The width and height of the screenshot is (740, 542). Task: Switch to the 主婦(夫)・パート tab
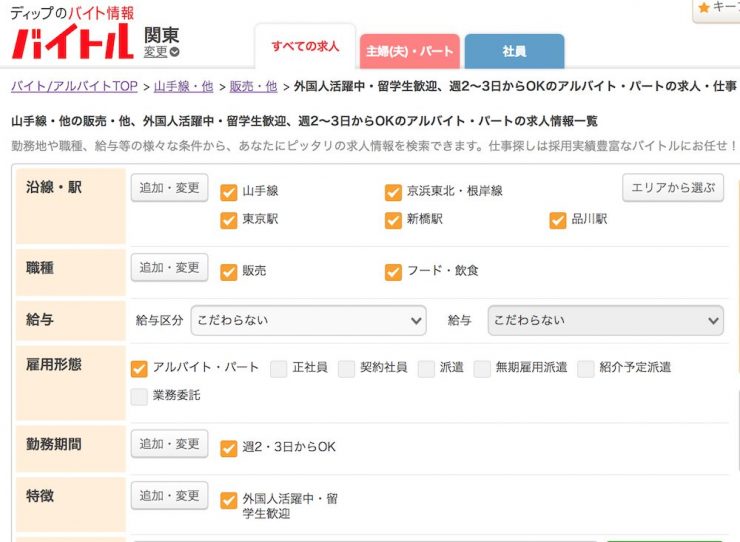pyautogui.click(x=410, y=51)
